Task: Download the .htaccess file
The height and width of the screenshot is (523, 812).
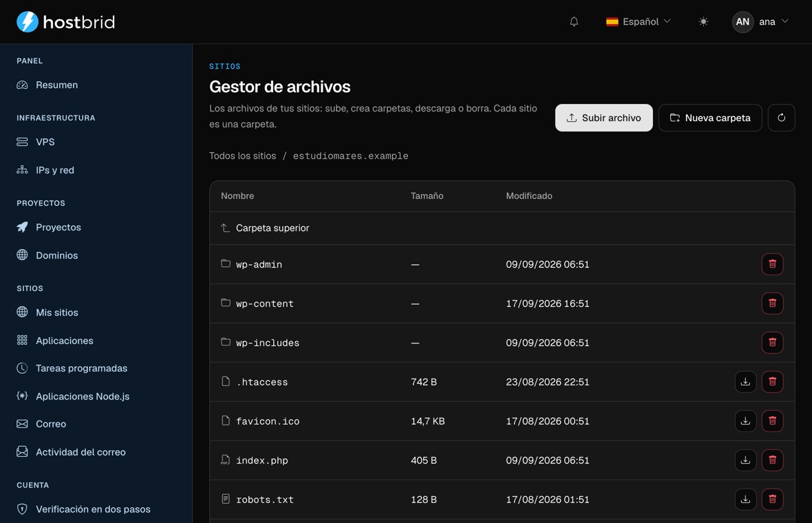Action: (745, 382)
